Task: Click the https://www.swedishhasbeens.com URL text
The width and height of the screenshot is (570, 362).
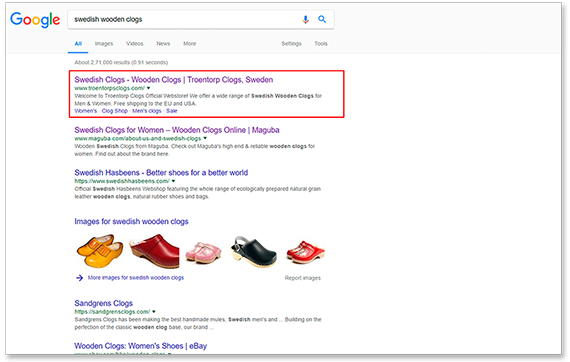Action: [122, 181]
